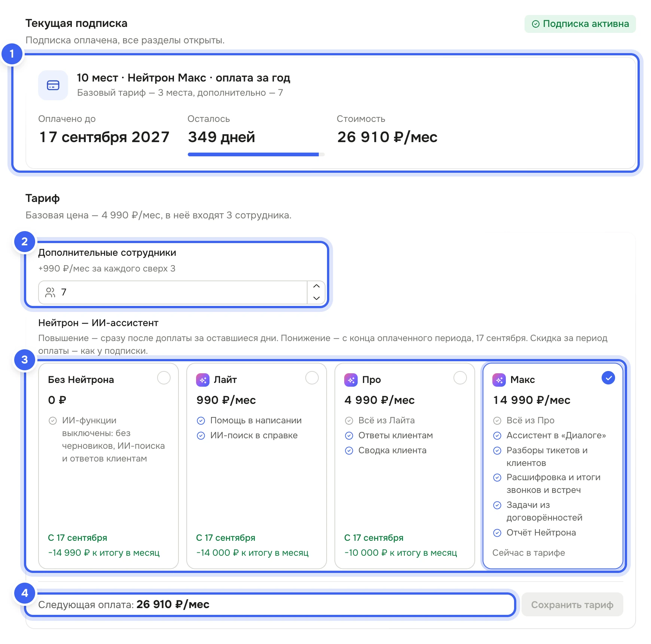Click the checked Макс plan radio button
Image resolution: width=651 pixels, height=644 pixels.
click(608, 378)
